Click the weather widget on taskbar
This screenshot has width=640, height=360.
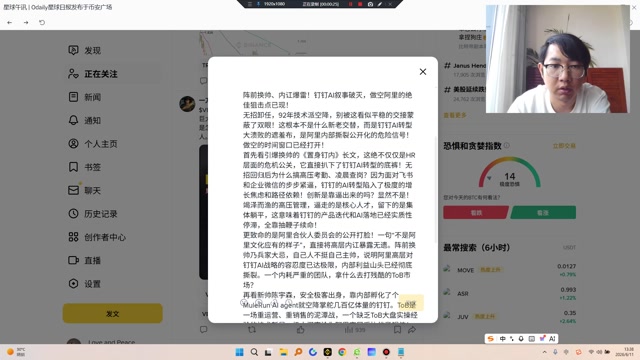tap(16, 352)
